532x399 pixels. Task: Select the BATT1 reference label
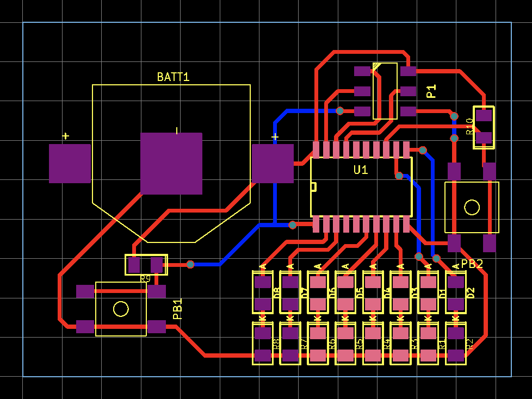pyautogui.click(x=173, y=77)
